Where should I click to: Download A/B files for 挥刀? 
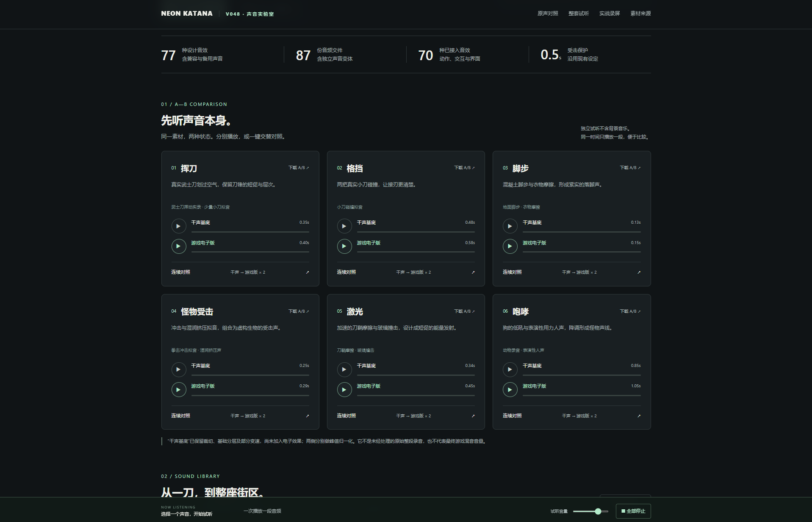point(299,168)
